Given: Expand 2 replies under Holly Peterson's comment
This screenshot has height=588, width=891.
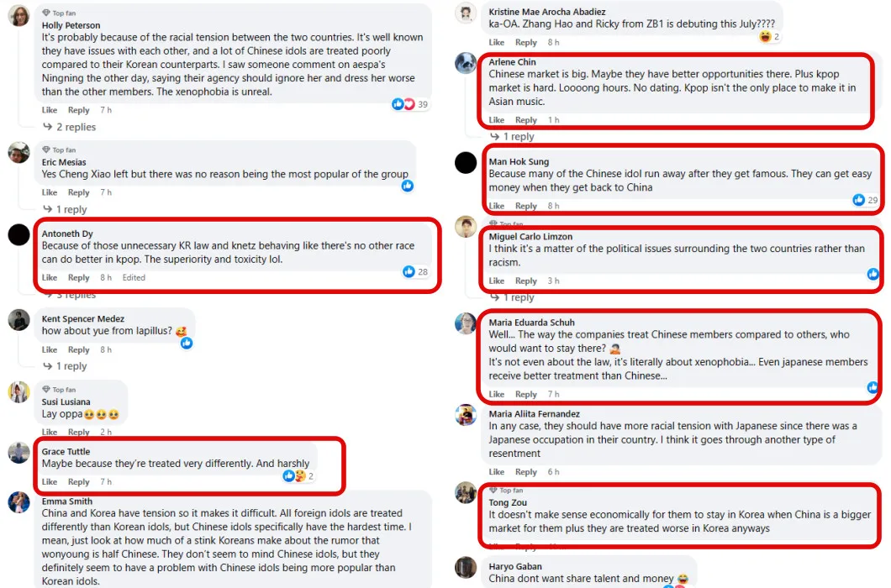Looking at the screenshot, I should 76,127.
